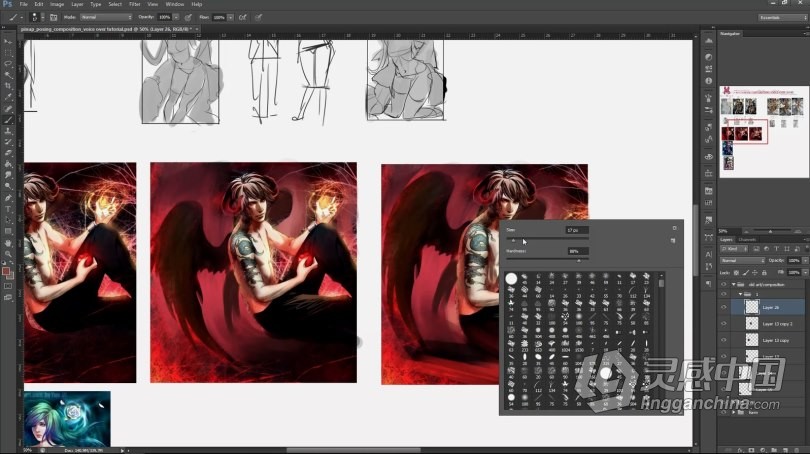This screenshot has width=810, height=454.
Task: Select the Paint Bucket tool
Action: [x=8, y=164]
